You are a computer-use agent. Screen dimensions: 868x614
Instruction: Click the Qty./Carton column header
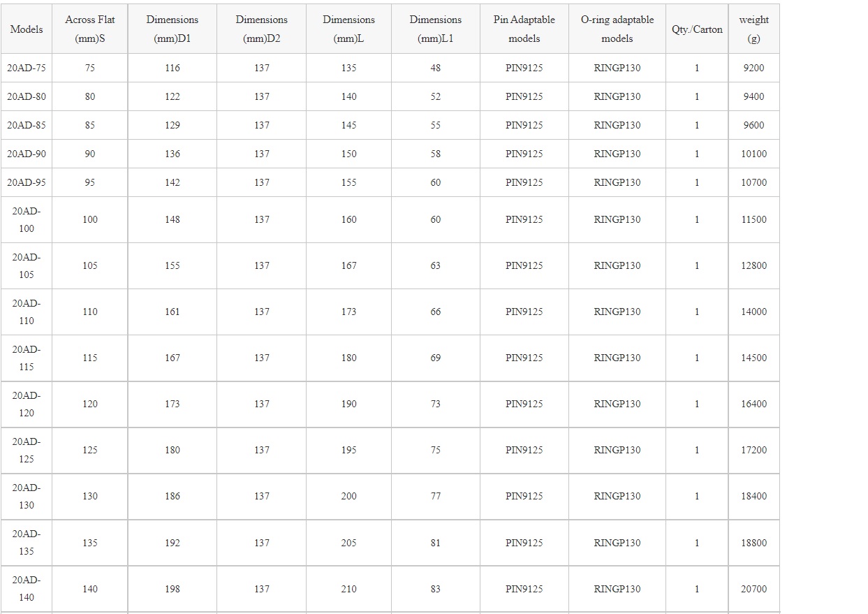coord(697,29)
